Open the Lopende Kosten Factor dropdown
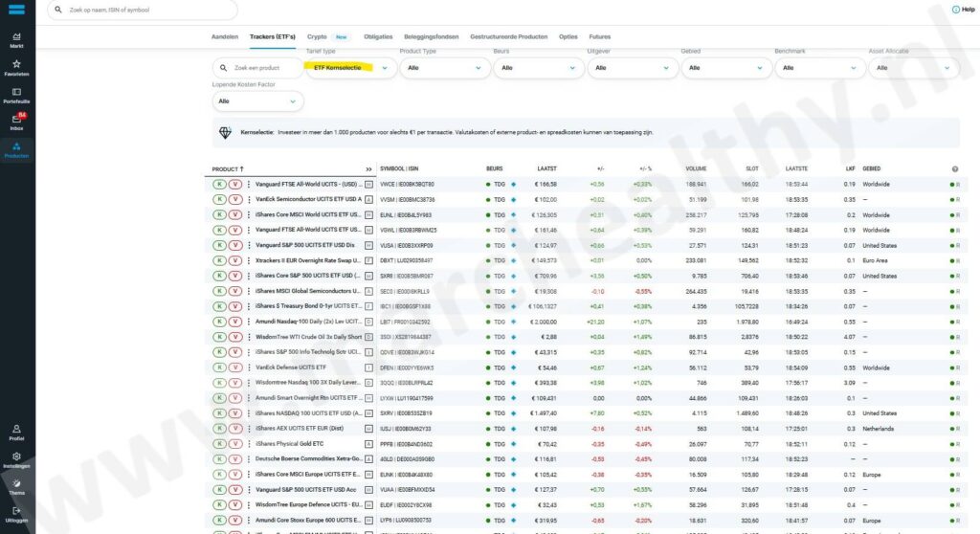This screenshot has height=534, width=980. pos(257,101)
